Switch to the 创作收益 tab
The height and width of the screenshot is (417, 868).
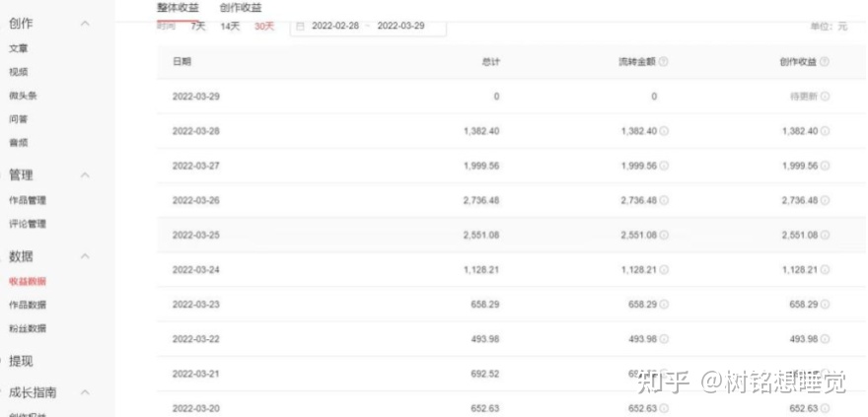click(x=241, y=7)
